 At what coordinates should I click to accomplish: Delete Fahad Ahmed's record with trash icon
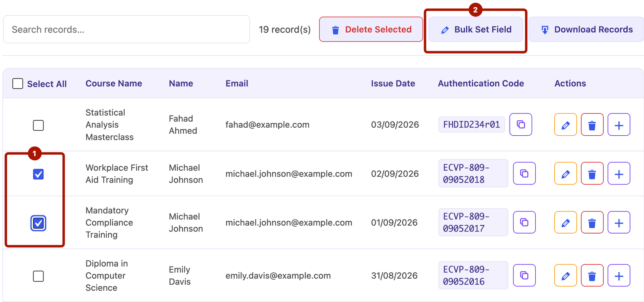point(592,125)
